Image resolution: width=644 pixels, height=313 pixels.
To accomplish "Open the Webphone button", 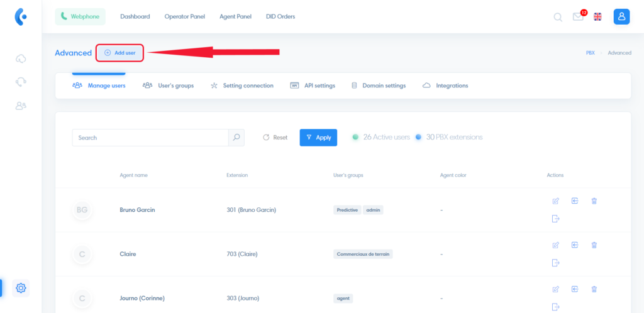I will (x=80, y=17).
